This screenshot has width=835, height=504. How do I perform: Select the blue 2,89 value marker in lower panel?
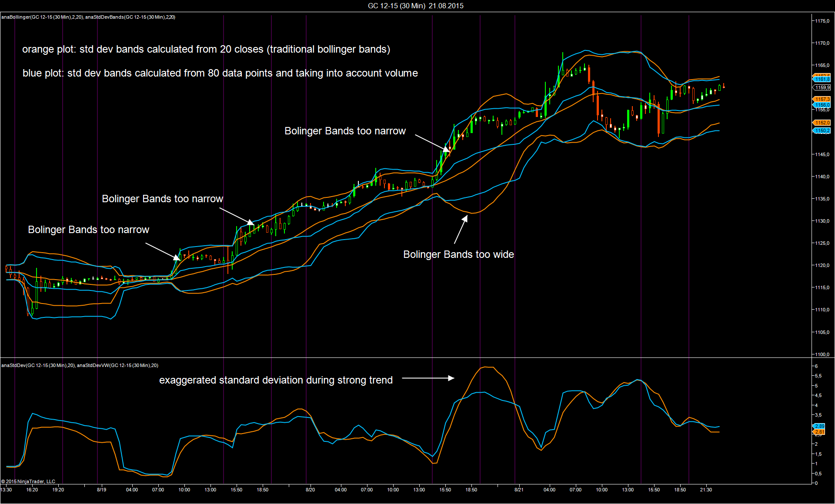pyautogui.click(x=819, y=426)
